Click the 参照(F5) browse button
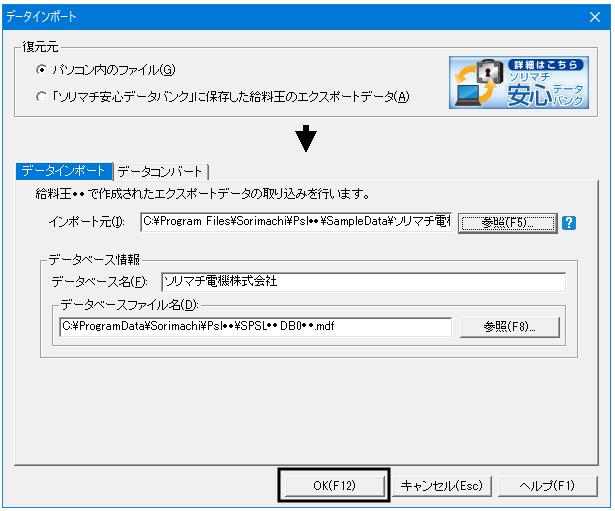 tap(508, 223)
